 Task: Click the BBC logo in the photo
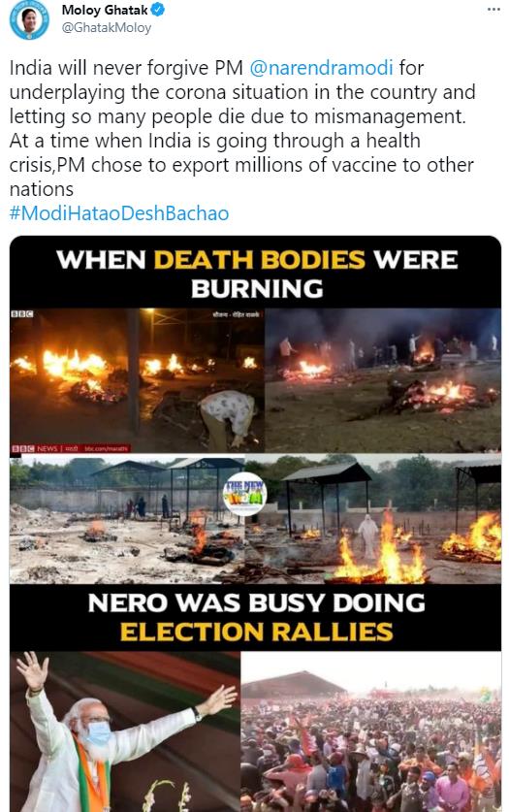click(x=22, y=313)
